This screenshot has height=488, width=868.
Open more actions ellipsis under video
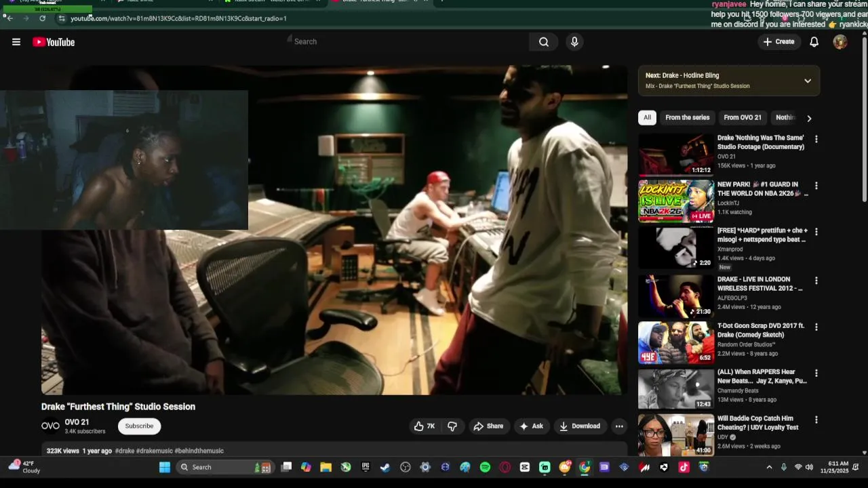click(619, 426)
